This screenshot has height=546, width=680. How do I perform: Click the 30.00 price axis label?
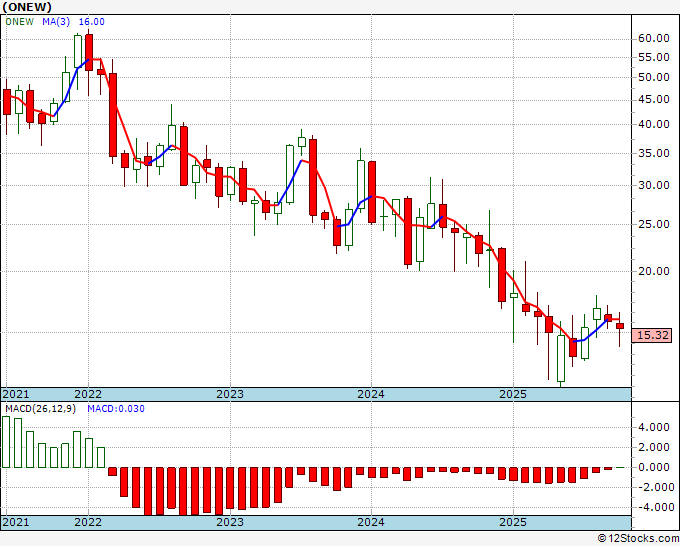tap(654, 185)
